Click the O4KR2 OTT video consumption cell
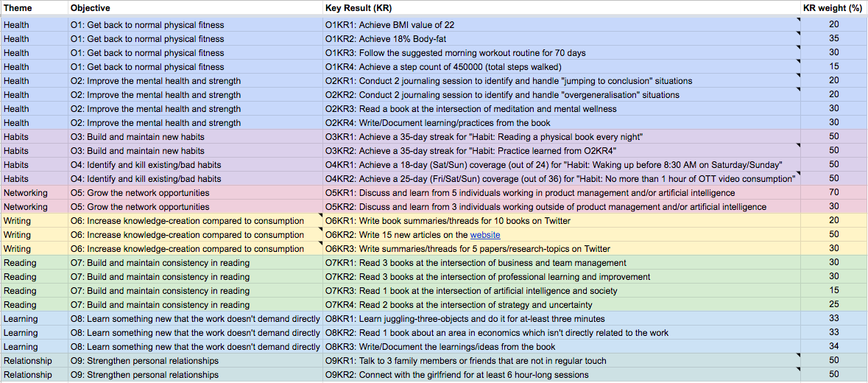 [560, 179]
